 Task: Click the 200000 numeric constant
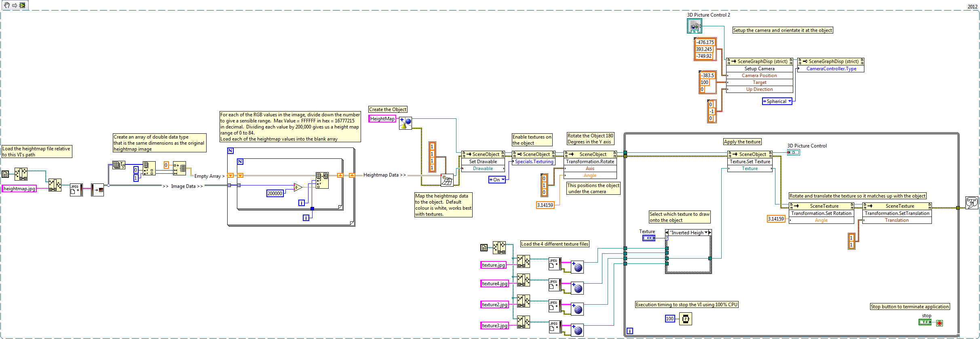pyautogui.click(x=275, y=194)
